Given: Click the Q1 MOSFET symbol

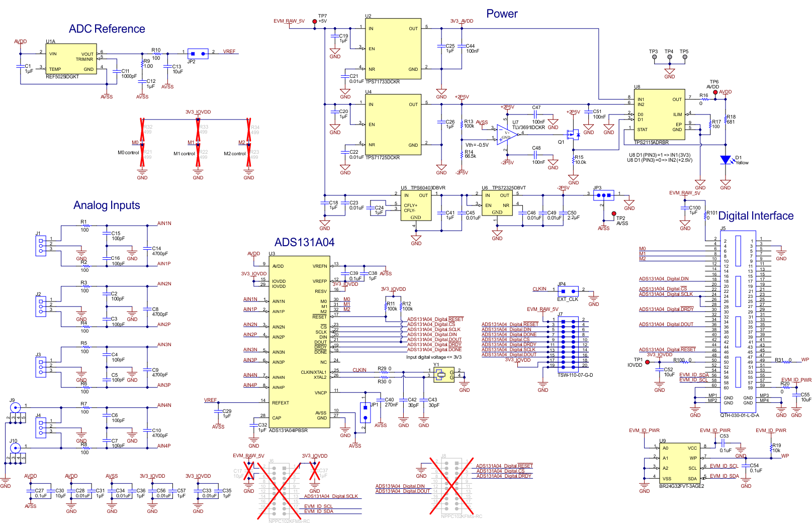Looking at the screenshot, I should pos(573,134).
